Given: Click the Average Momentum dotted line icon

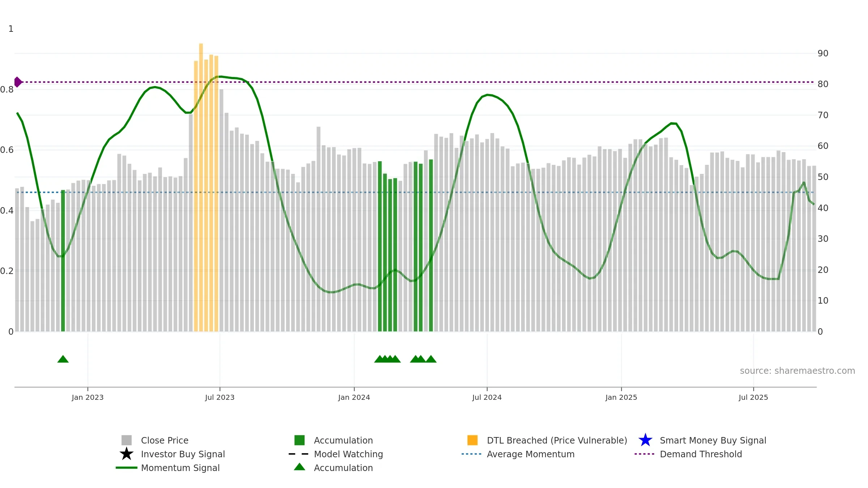Looking at the screenshot, I should 472,454.
